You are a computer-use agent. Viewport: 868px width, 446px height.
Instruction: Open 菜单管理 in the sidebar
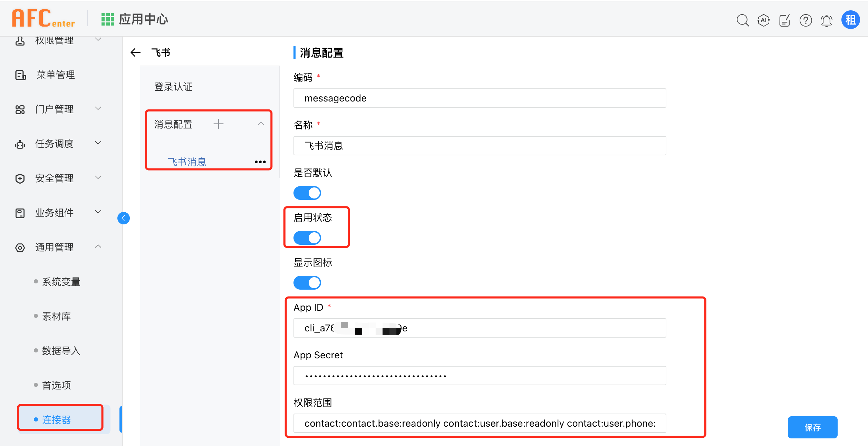click(x=55, y=75)
